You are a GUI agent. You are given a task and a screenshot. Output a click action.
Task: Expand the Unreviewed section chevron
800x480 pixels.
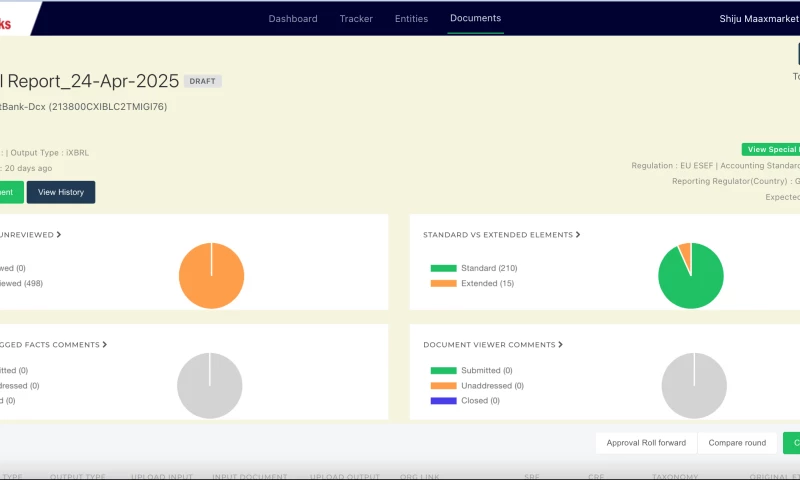[x=59, y=235]
